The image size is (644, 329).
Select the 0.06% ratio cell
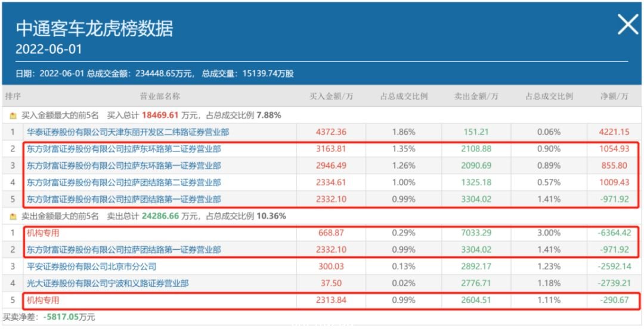(x=549, y=132)
